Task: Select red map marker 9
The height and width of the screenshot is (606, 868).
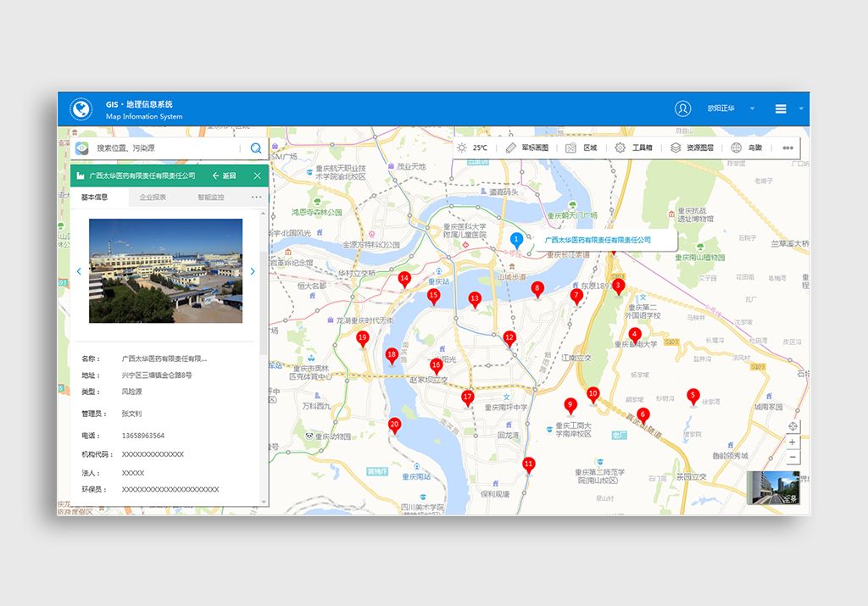Action: coord(570,406)
